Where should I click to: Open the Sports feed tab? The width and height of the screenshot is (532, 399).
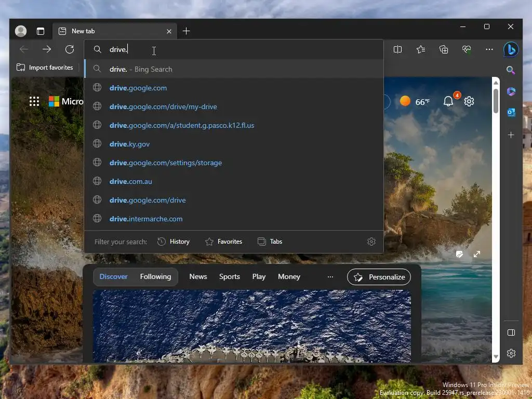[x=229, y=277]
